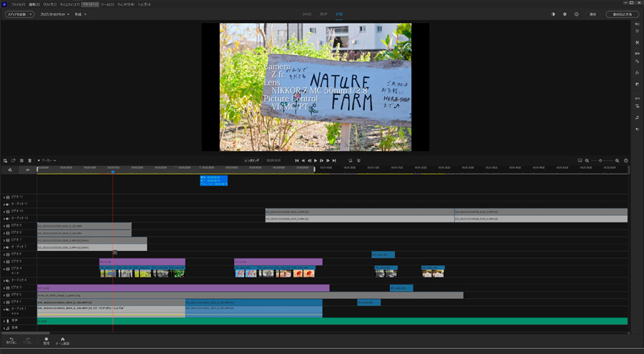Open the Adjust panel icon in right sidebar
The height and width of the screenshot is (354, 644).
637,31
